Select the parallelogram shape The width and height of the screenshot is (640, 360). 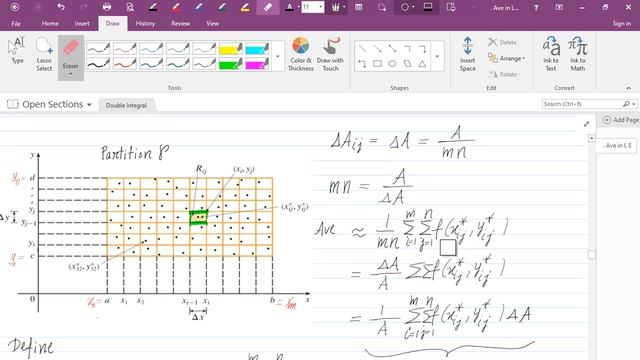pos(407,64)
